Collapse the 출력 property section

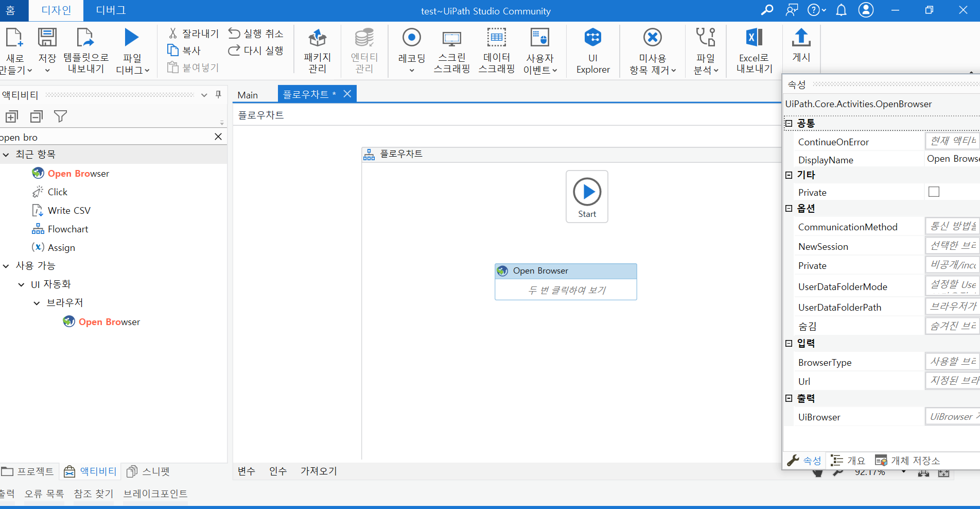[x=789, y=398]
